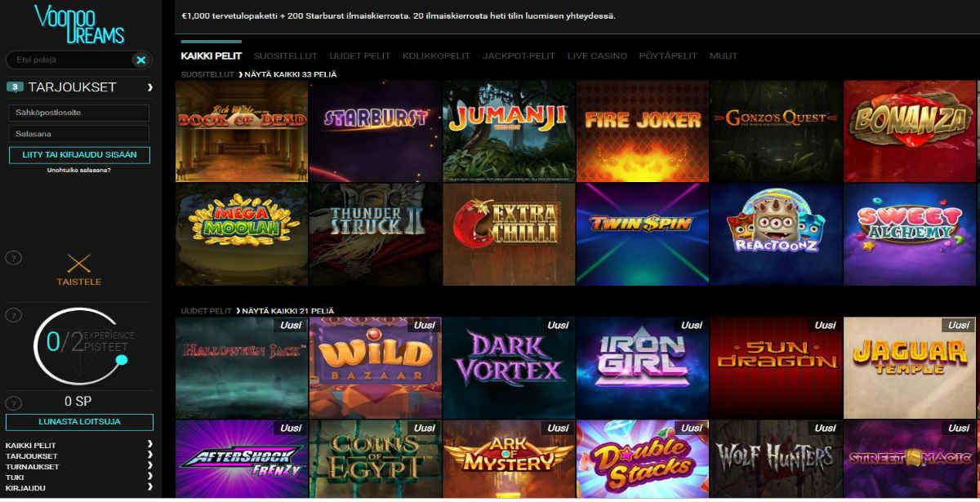
Task: Open the Jaguar Temple game
Action: (910, 368)
